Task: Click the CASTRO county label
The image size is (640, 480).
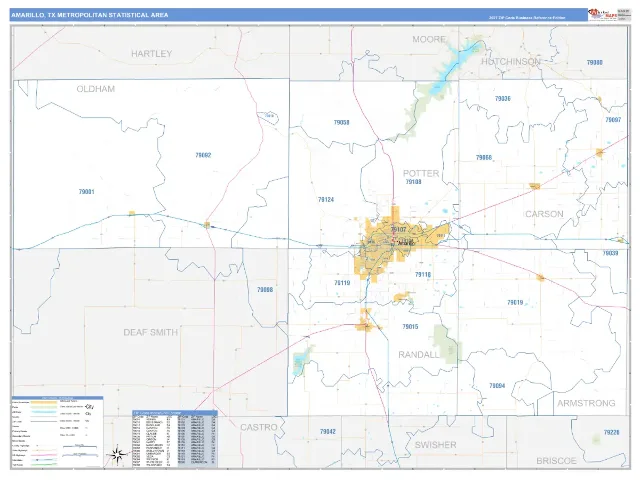Action: tap(259, 427)
